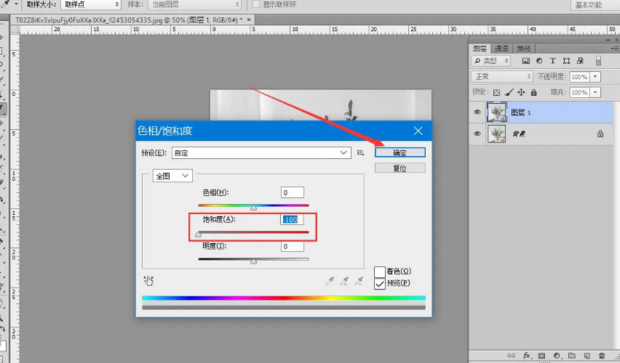This screenshot has width=620, height=363.
Task: Open the layer filter 类型 dropdown
Action: (491, 61)
